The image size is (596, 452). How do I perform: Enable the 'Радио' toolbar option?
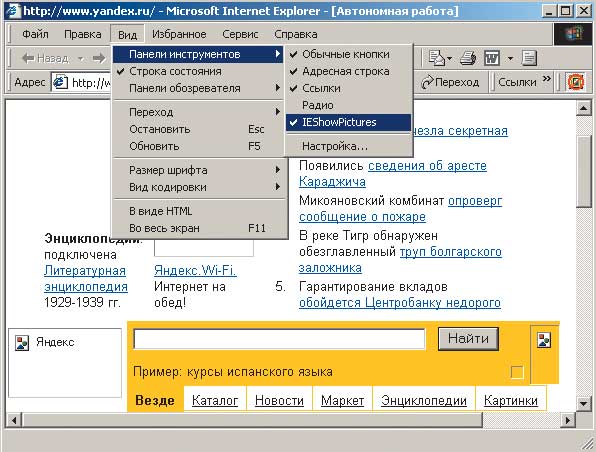(349, 105)
